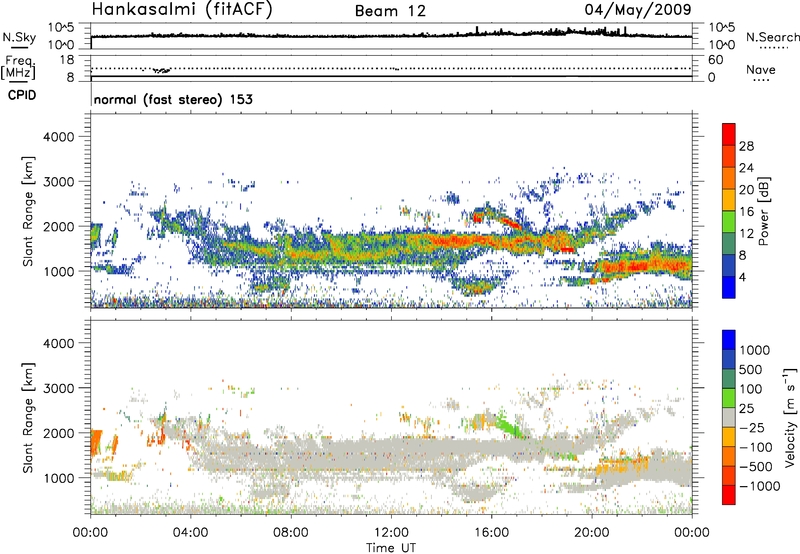Screen dimensions: 800x554
Task: Click the Freq. [MHz] axis label
Action: point(18,67)
